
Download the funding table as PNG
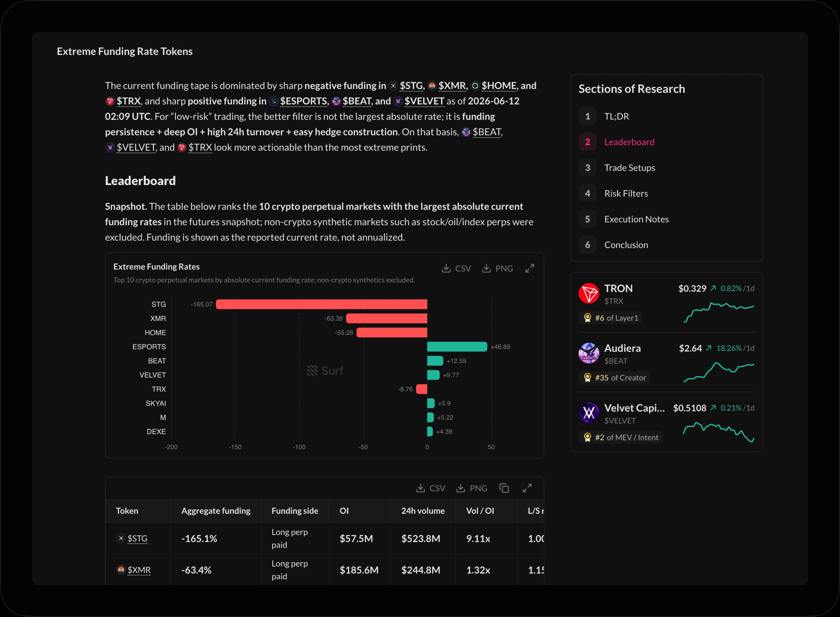[472, 488]
